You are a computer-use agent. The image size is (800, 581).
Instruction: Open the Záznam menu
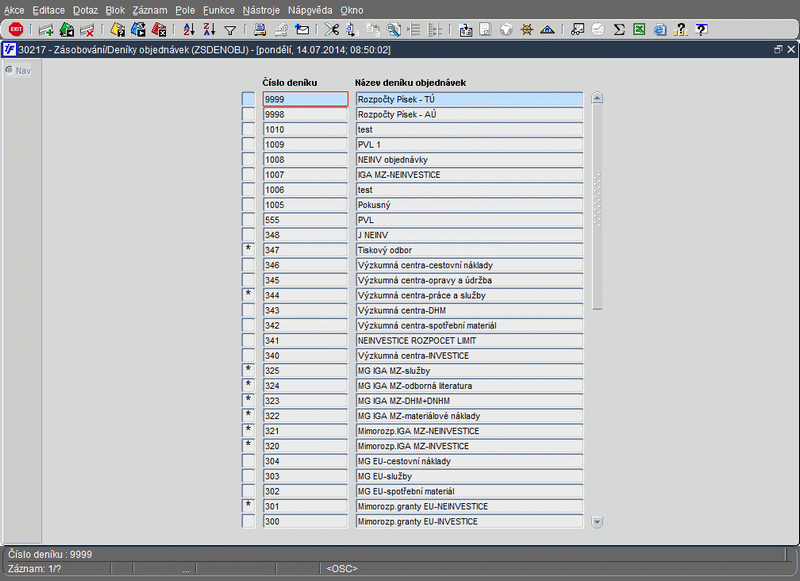(x=149, y=10)
